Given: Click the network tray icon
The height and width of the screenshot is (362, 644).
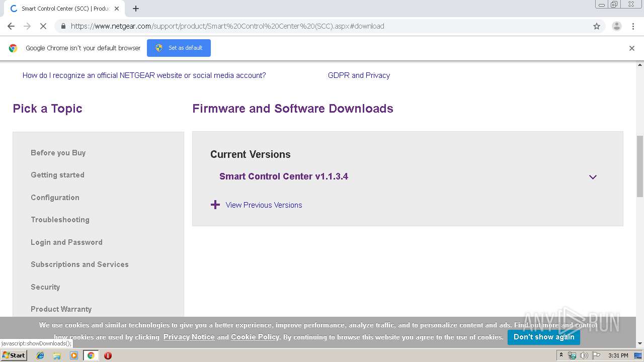Looking at the screenshot, I should pyautogui.click(x=572, y=355).
